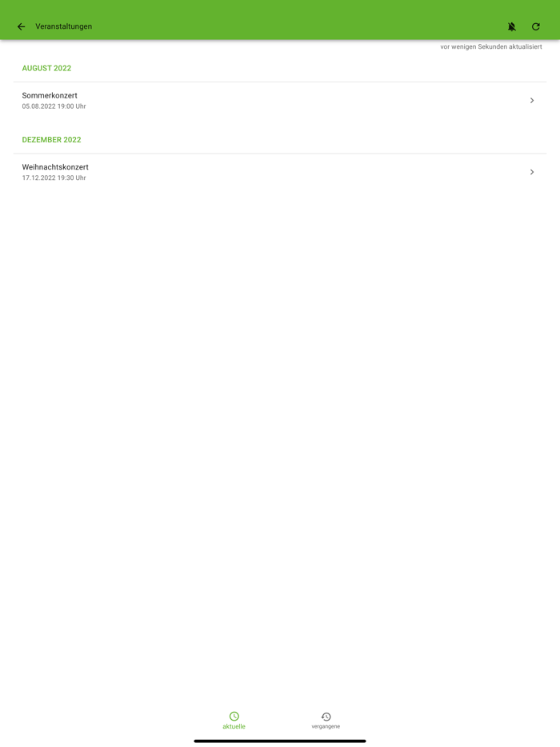Screen dimensions: 560x747
Task: Expand Weihnachtskonzert using its chevron arrow
Action: (532, 172)
